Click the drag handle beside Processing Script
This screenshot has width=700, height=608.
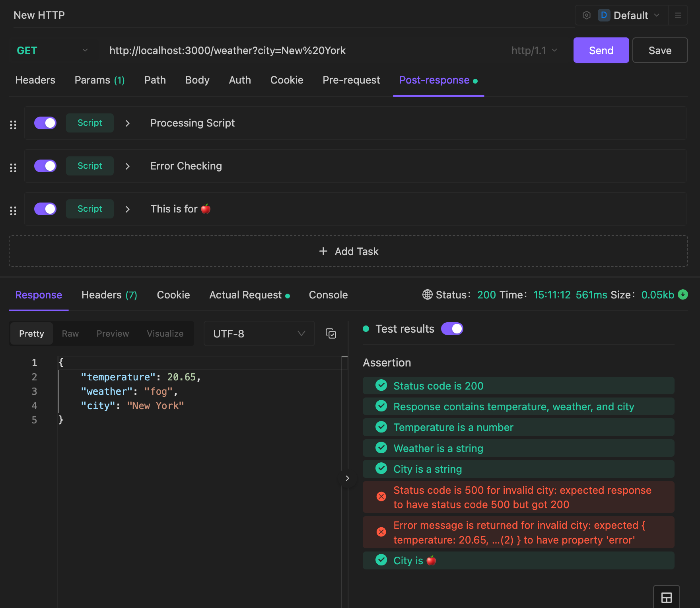13,125
